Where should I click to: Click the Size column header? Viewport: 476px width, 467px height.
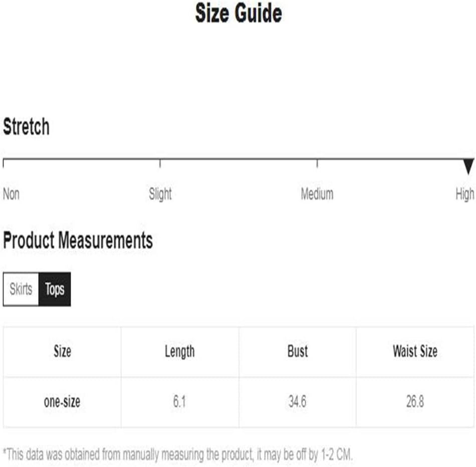62,351
